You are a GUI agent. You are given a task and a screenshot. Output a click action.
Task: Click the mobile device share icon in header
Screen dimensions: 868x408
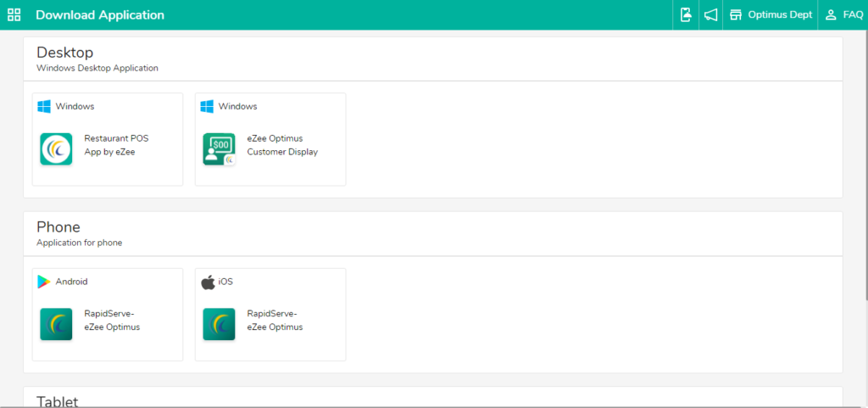(x=686, y=15)
